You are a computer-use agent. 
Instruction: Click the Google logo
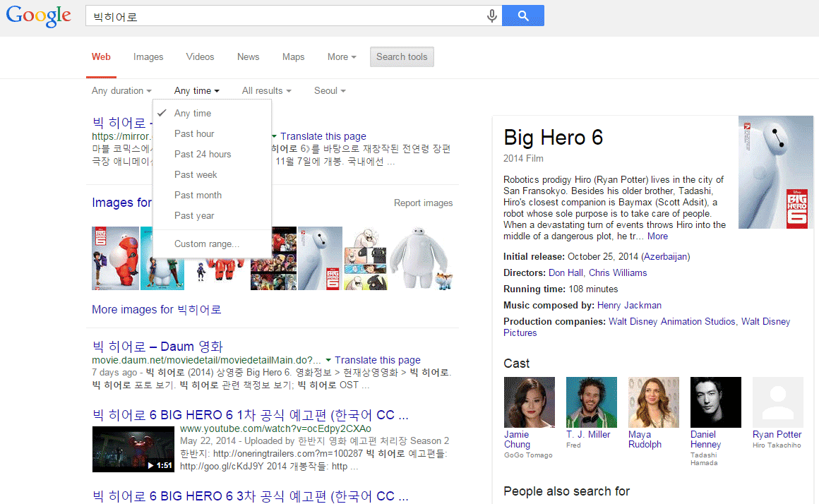pyautogui.click(x=39, y=16)
